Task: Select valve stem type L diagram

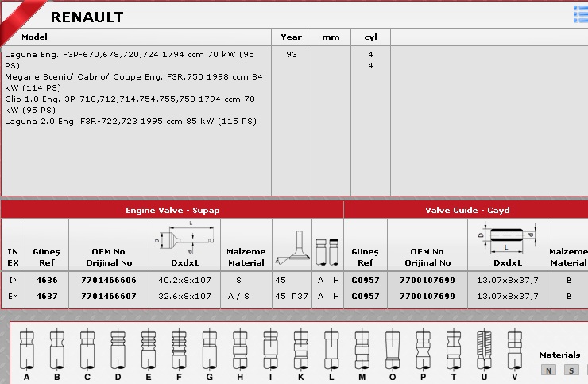Action: pyautogui.click(x=331, y=349)
